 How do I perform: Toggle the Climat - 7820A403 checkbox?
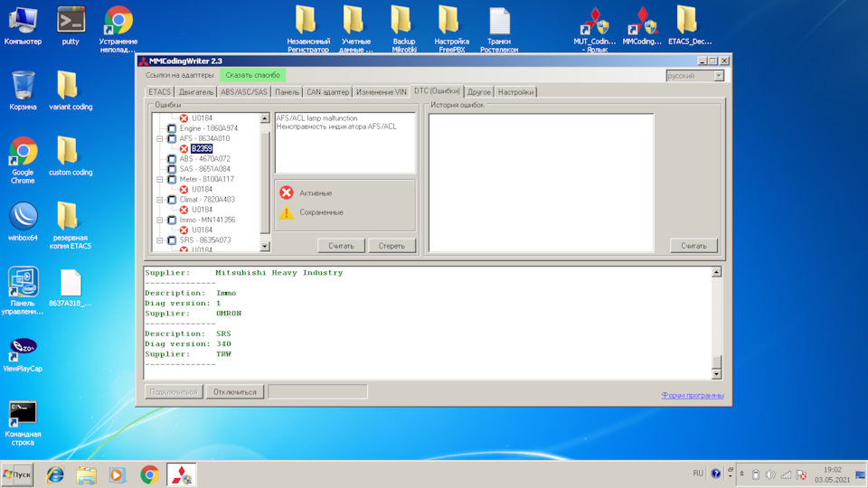click(x=172, y=199)
